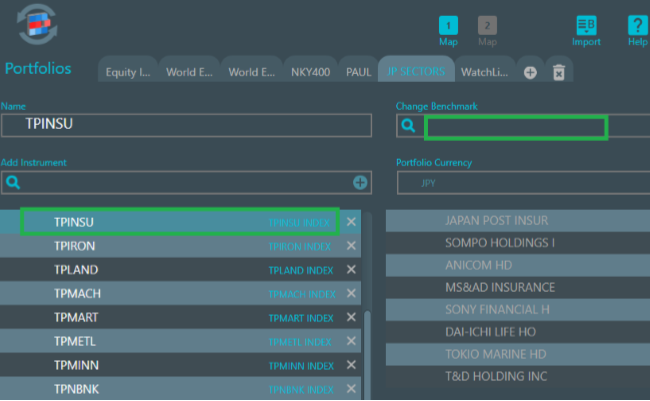Click the Name field containing TPINSU
The width and height of the screenshot is (650, 401).
tap(186, 125)
